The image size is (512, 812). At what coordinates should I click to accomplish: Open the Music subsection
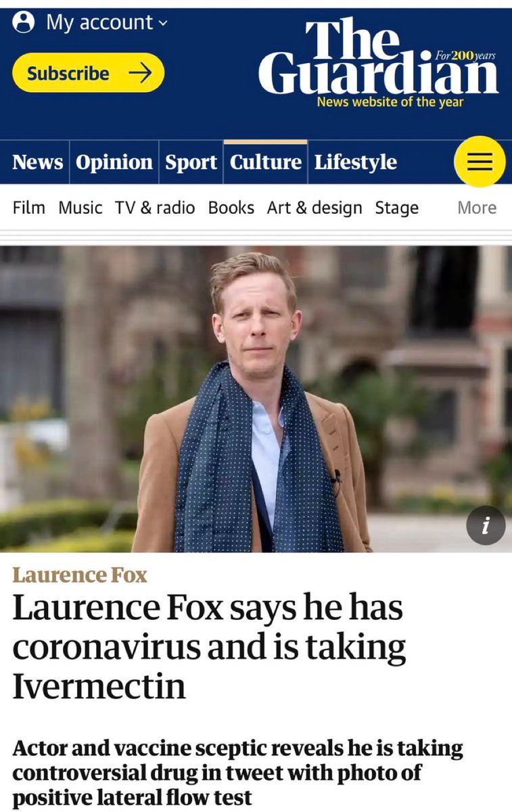coord(80,208)
